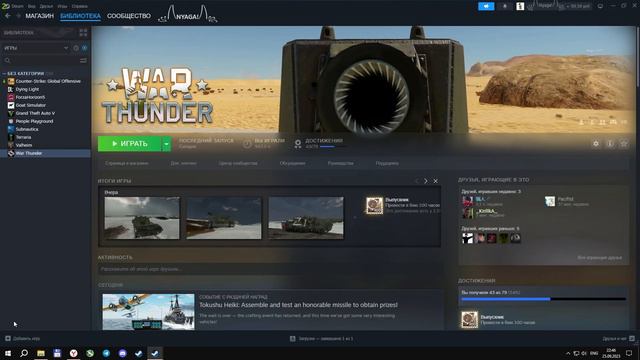The width and height of the screenshot is (640, 360).
Task: View all friends who play link
Action: (599, 258)
